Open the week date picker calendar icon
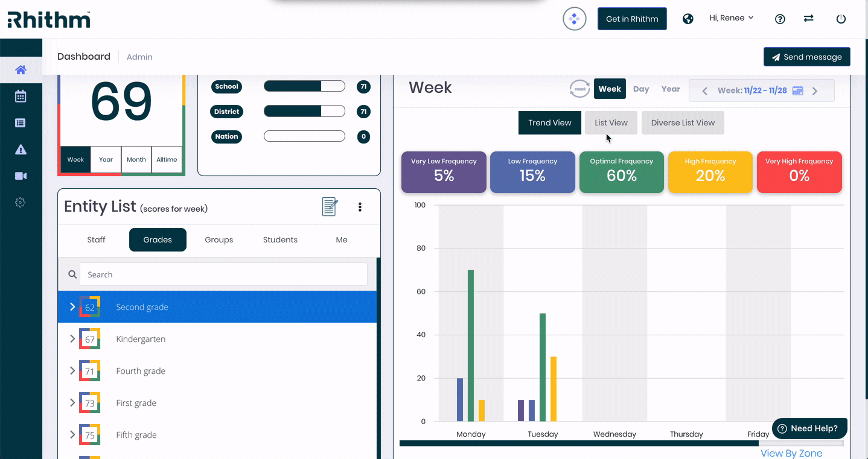The height and width of the screenshot is (459, 868). pos(797,90)
